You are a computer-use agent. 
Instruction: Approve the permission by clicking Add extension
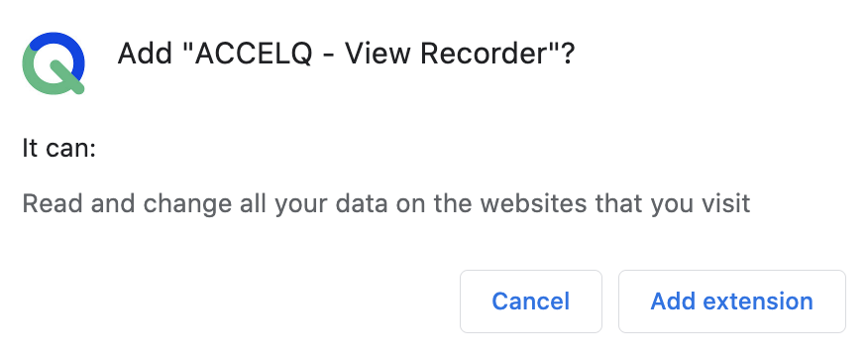click(x=732, y=301)
